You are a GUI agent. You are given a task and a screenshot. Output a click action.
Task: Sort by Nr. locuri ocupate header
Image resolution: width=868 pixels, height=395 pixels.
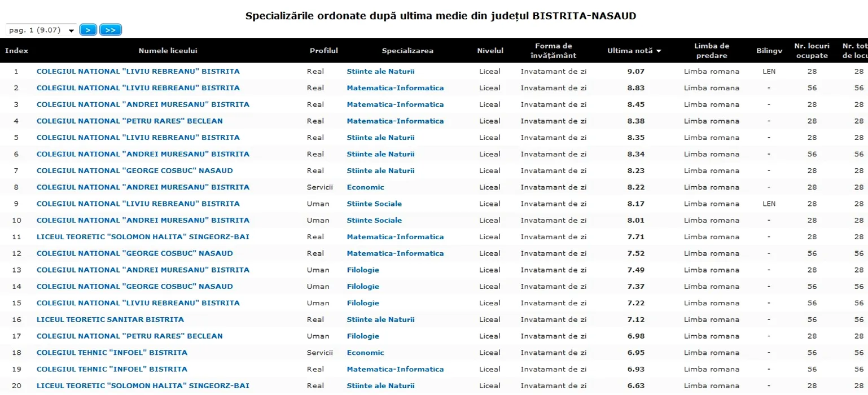(x=812, y=51)
